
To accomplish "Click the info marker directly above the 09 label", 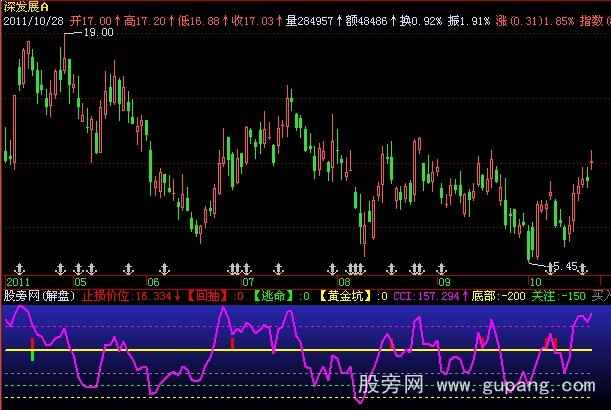I will (441, 269).
